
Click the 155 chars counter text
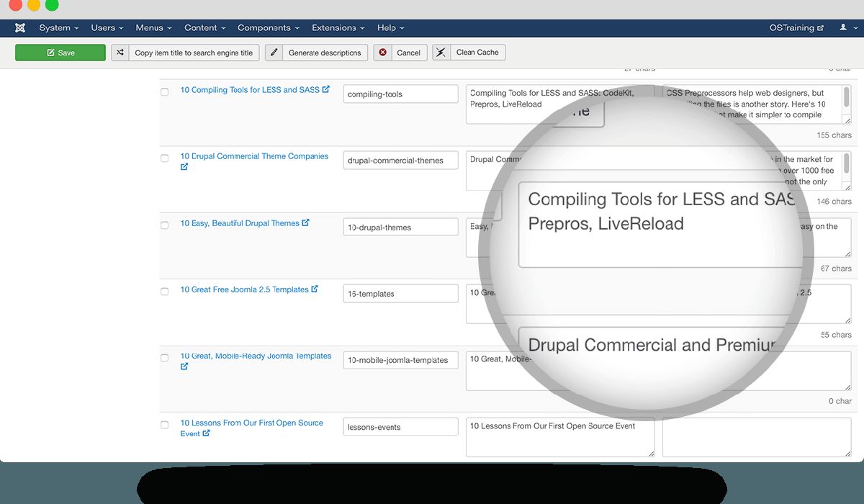pyautogui.click(x=834, y=135)
